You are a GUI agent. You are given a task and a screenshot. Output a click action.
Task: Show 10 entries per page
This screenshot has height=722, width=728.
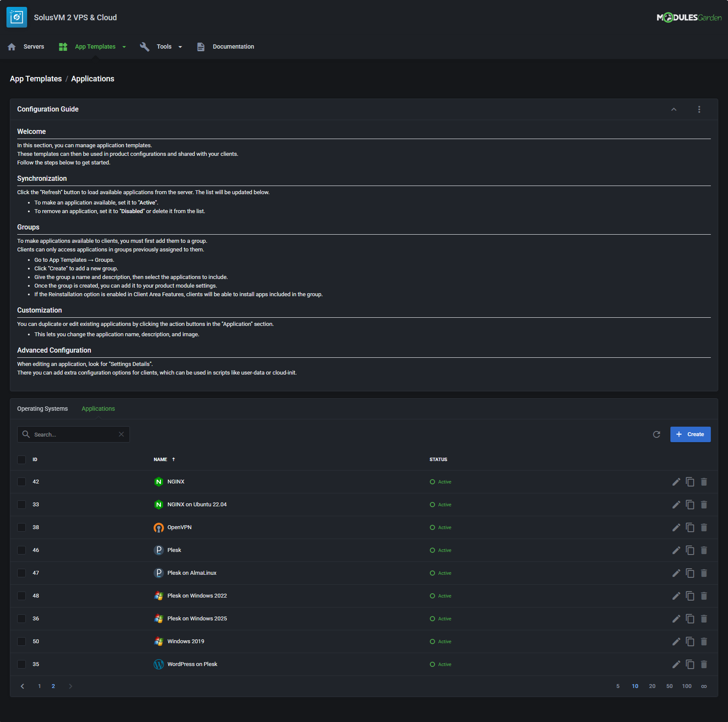click(x=635, y=686)
